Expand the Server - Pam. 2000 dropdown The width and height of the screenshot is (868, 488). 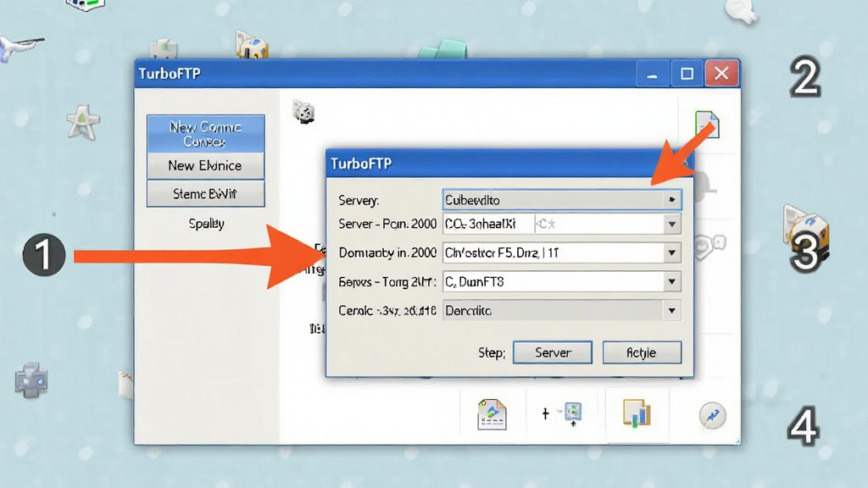coord(671,224)
